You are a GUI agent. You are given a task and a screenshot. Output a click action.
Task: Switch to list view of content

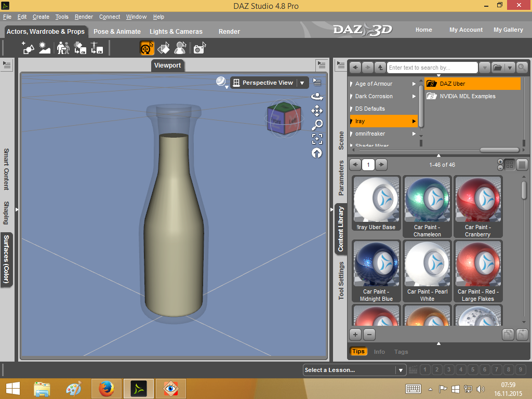(522, 165)
